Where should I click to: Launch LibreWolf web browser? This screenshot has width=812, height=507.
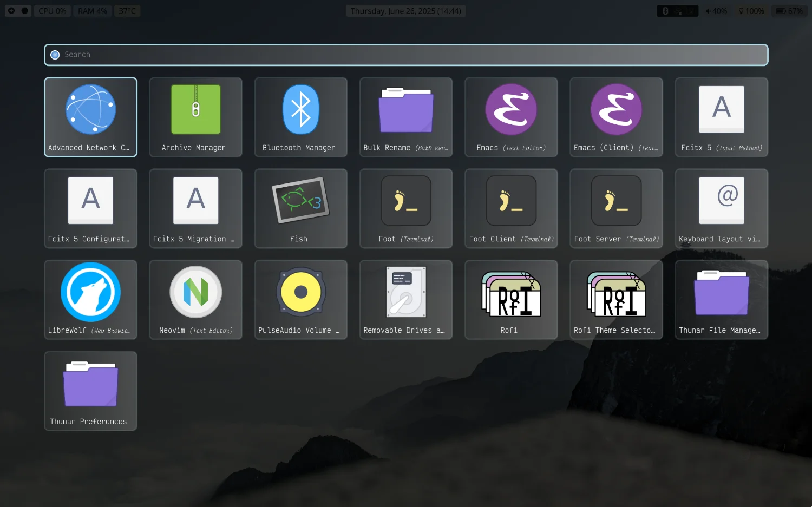click(90, 300)
